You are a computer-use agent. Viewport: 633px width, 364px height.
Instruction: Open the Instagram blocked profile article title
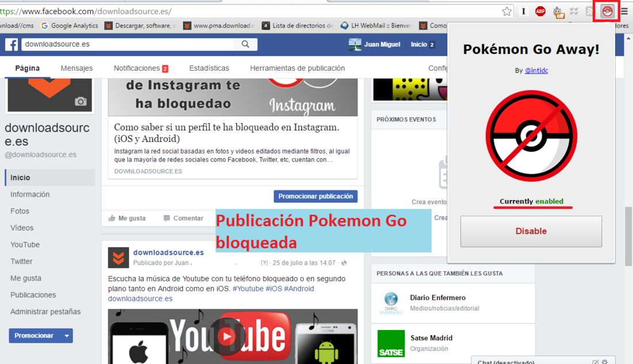click(227, 133)
